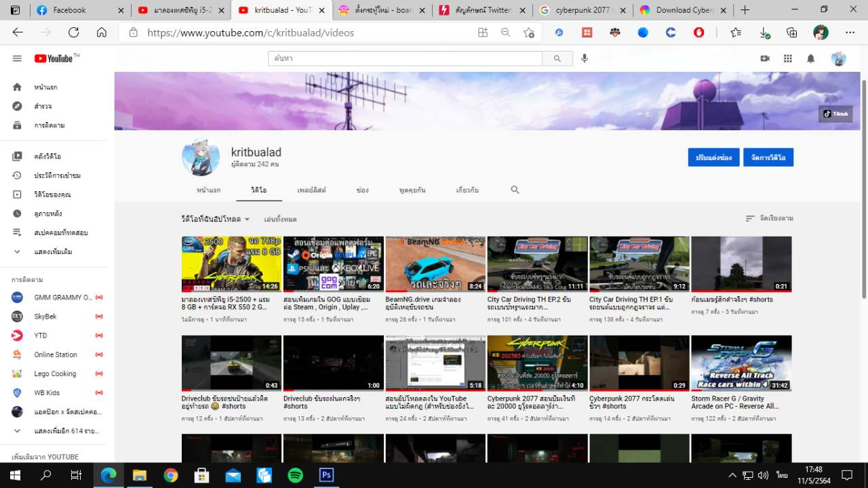
Task: Open Edge settings ellipsis menu
Action: [x=850, y=33]
